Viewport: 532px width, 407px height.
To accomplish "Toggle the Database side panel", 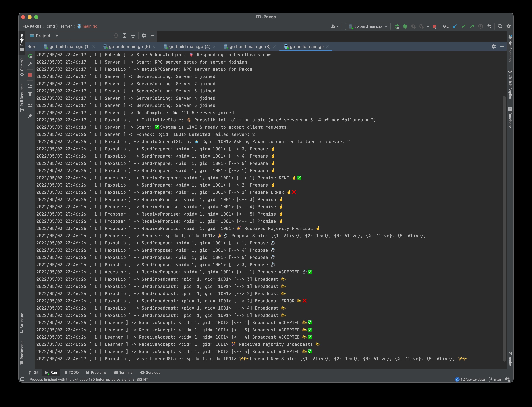I will click(x=510, y=117).
